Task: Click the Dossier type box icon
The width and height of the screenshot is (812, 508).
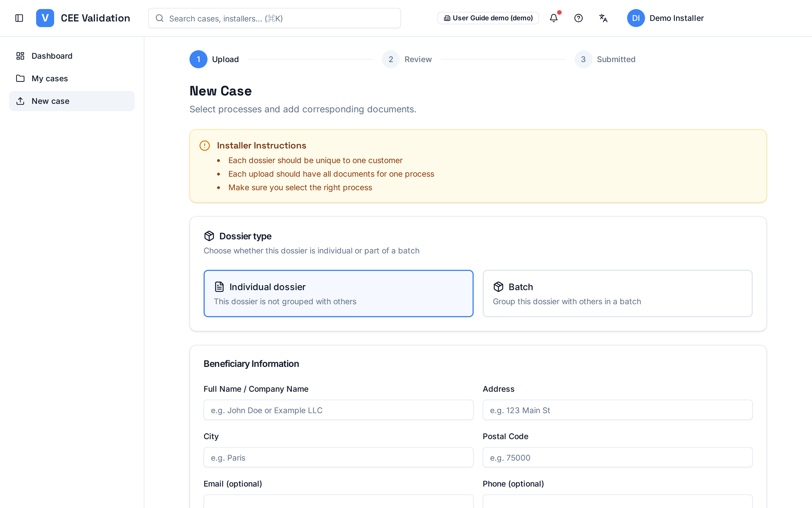Action: point(209,236)
